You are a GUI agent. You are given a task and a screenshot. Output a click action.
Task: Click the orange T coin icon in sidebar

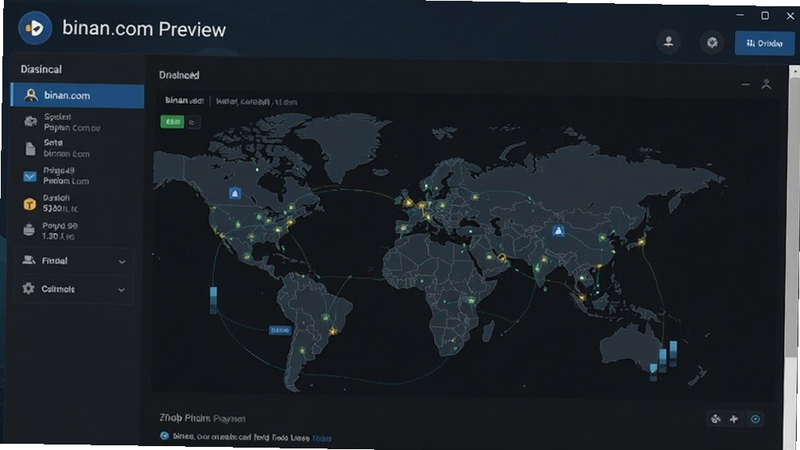(x=30, y=205)
